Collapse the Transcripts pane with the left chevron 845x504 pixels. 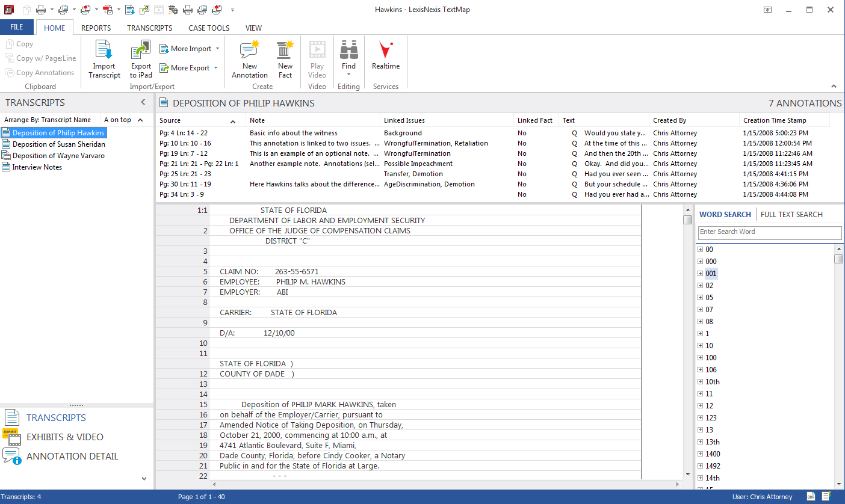(x=143, y=102)
